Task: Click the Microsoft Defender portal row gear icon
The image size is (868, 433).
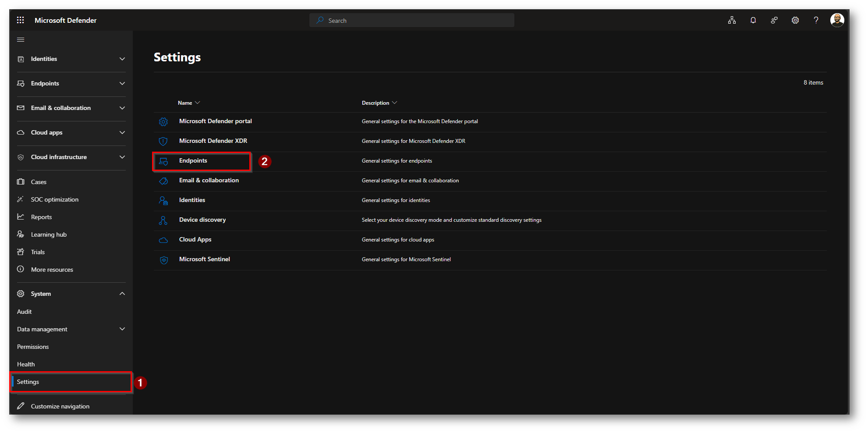Action: pyautogui.click(x=163, y=122)
